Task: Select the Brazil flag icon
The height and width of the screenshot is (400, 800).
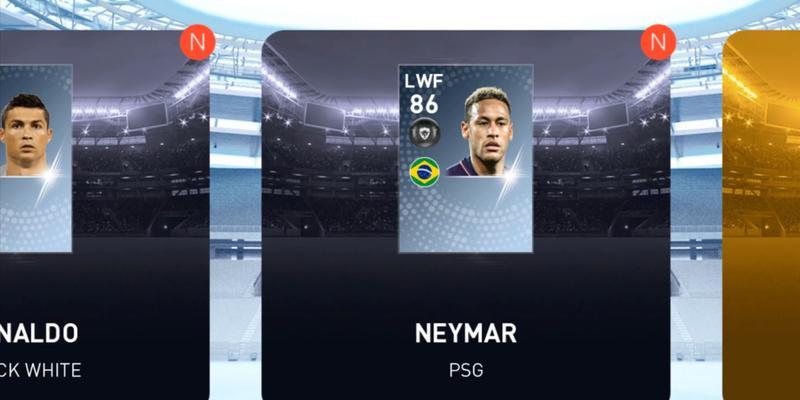Action: (424, 172)
